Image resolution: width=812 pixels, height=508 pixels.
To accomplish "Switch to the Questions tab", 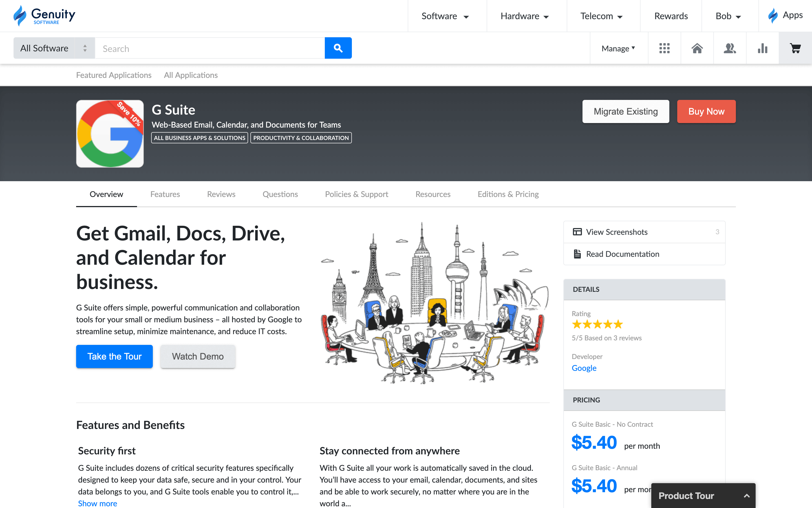I will point(280,194).
